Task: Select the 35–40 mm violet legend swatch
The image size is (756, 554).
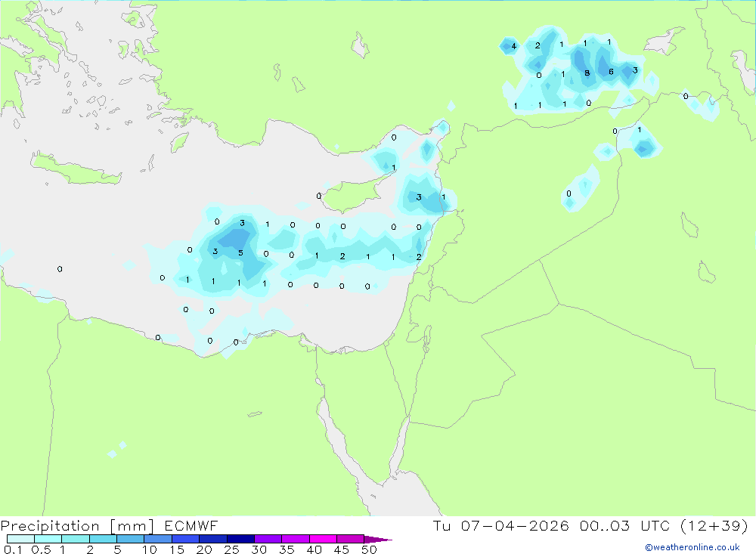Action: click(296, 539)
